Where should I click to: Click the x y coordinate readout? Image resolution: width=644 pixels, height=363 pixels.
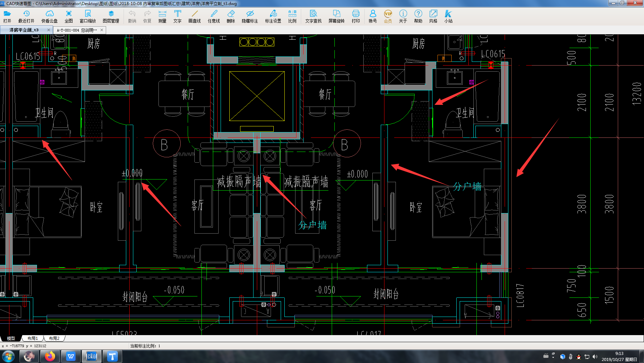pyautogui.click(x=24, y=346)
